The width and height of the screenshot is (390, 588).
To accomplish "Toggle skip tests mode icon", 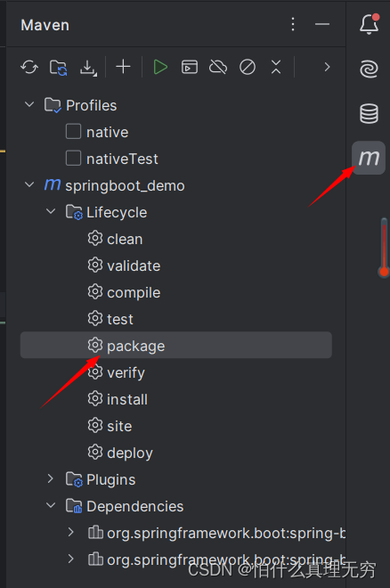I will click(x=248, y=67).
